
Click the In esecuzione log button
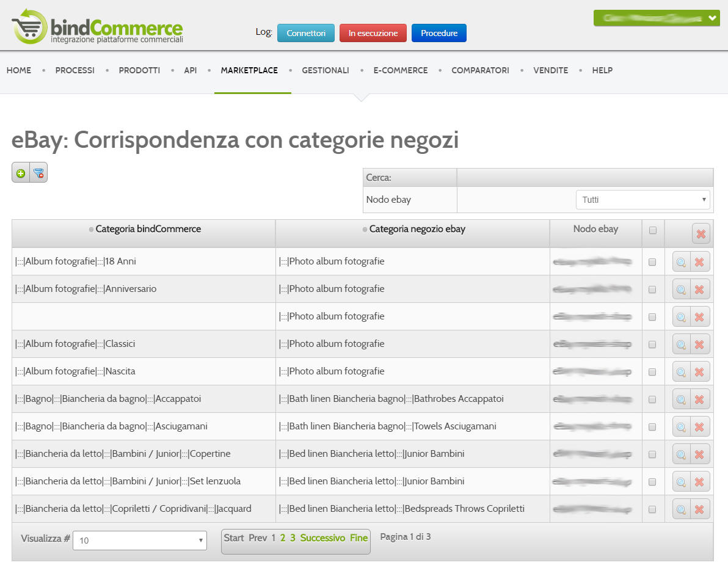pyautogui.click(x=373, y=33)
